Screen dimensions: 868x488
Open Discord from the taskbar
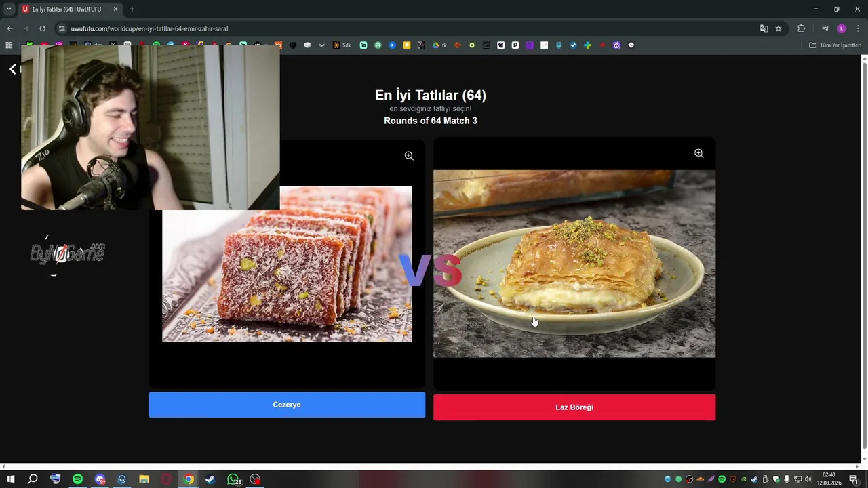coord(100,479)
